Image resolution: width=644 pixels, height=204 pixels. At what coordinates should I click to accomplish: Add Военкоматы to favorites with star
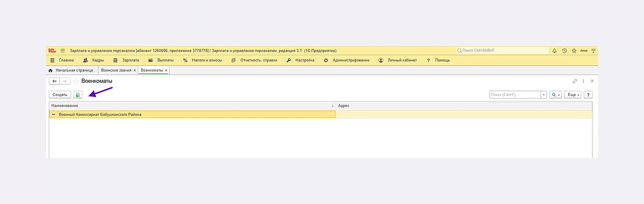[76, 81]
